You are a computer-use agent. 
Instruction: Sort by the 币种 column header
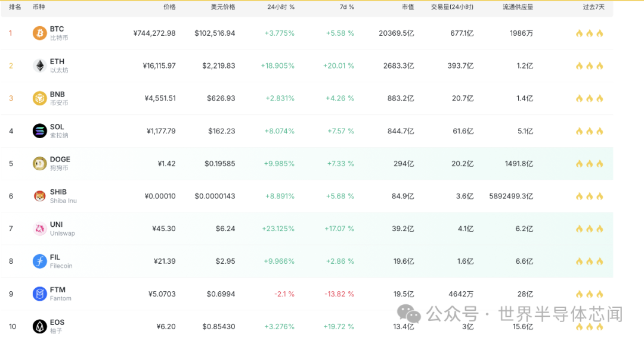click(39, 7)
